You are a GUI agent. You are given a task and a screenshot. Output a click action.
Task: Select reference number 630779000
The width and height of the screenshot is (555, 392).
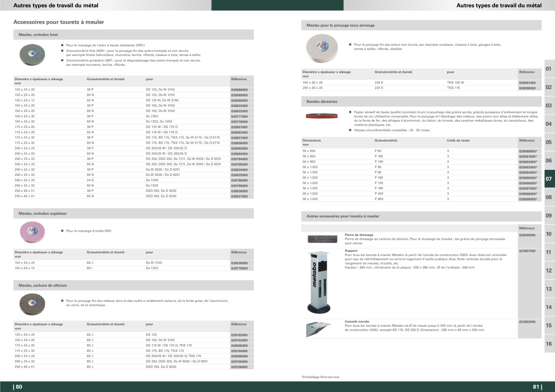[239, 268]
